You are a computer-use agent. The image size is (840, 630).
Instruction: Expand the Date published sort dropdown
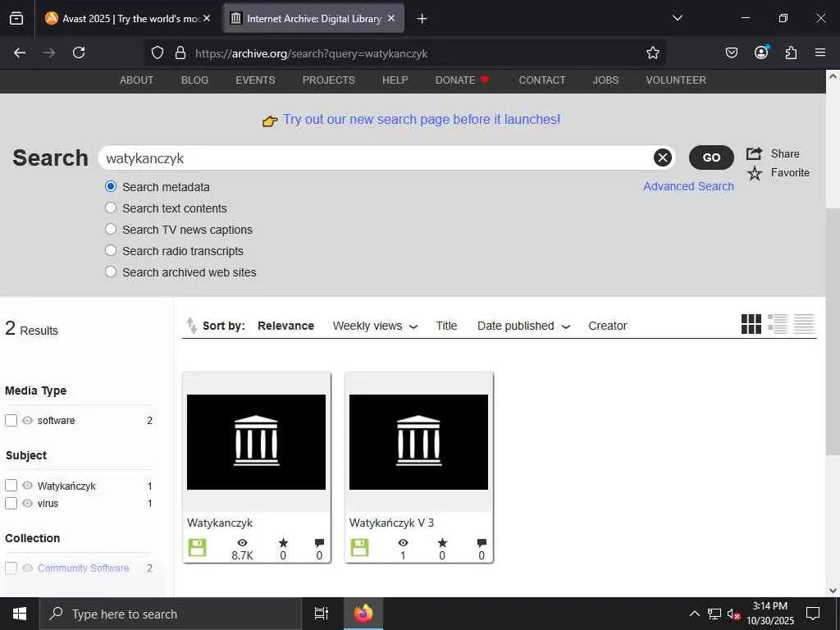coord(566,326)
